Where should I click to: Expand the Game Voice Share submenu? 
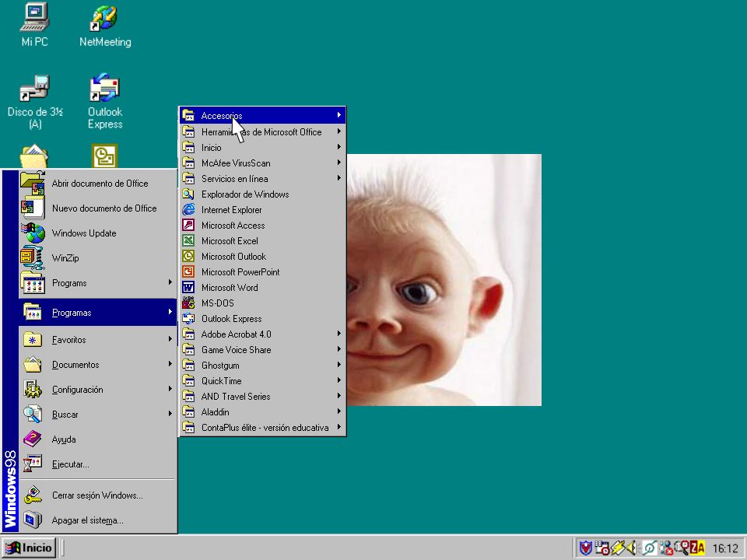262,349
